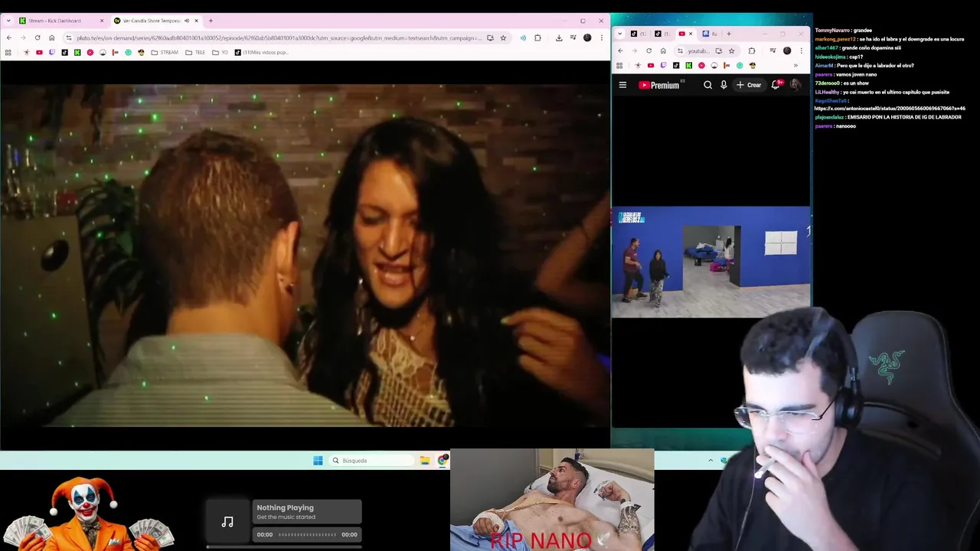Open Kick bookmark in left bookmarks bar
The image size is (980, 551).
[x=77, y=53]
